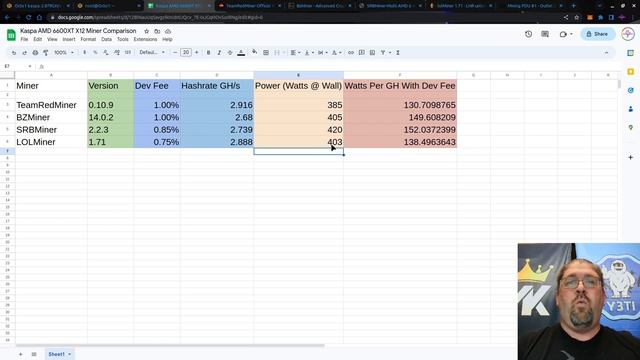This screenshot has height=360, width=640.
Task: Select the Sheet1 tab
Action: tap(59, 354)
